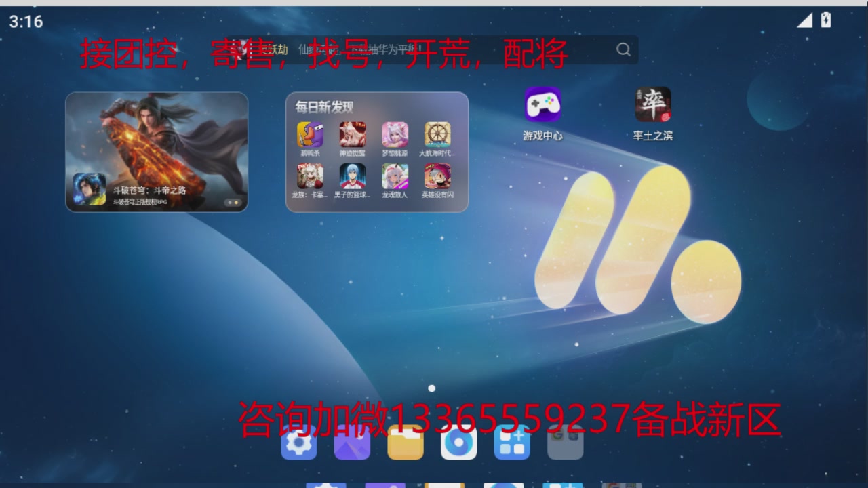Image resolution: width=868 pixels, height=488 pixels.
Task: Open the 梦想桃源 game icon
Action: [x=395, y=135]
